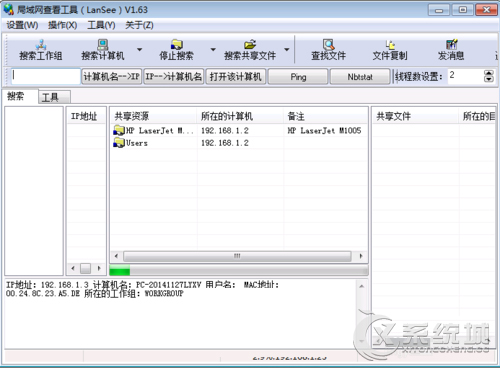Click the 共享文件 column header
Screen dimensions: 500x369
point(415,116)
